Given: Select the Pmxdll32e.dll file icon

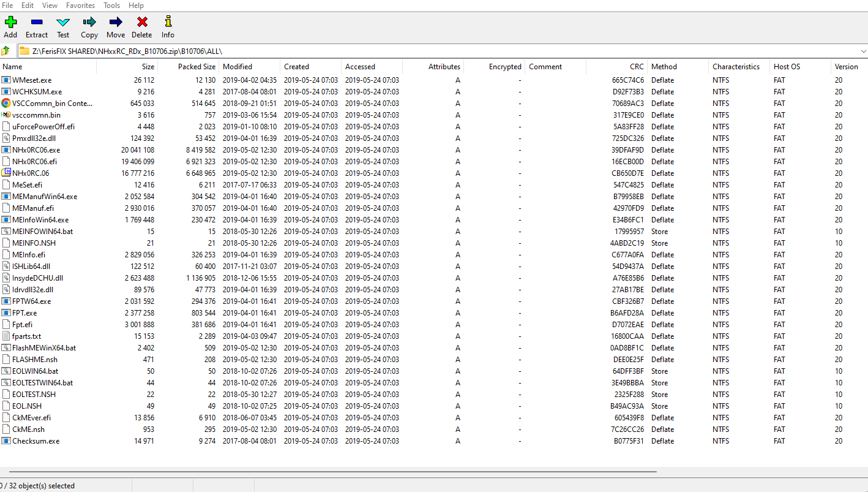Looking at the screenshot, I should pyautogui.click(x=6, y=138).
